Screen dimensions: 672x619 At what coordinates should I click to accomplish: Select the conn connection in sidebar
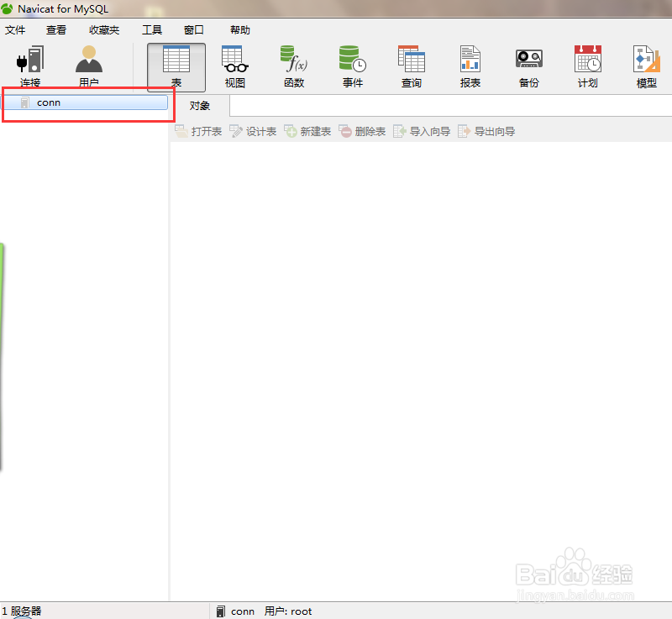click(48, 102)
